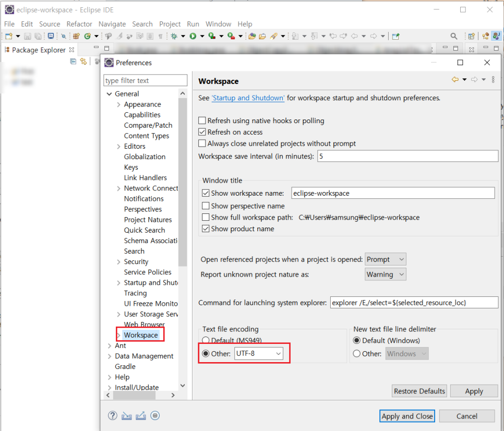
Task: Collapse All in Package Explorer
Action: click(x=73, y=62)
